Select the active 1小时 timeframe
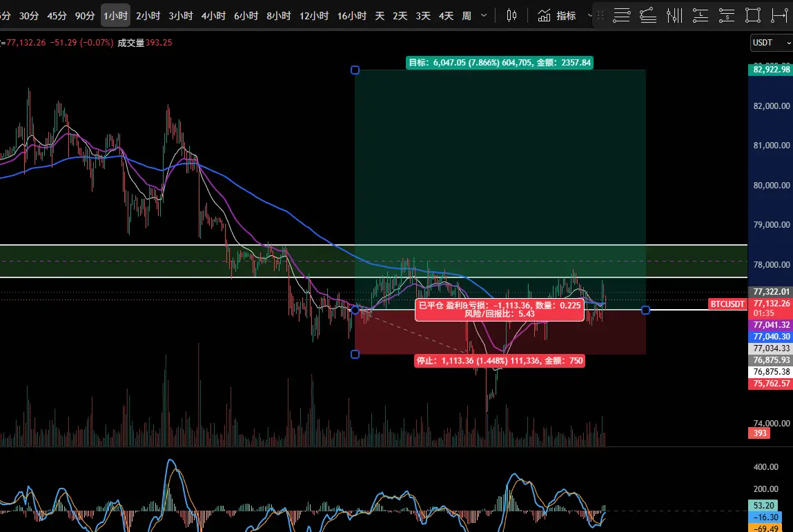The height and width of the screenshot is (532, 793). (x=116, y=16)
